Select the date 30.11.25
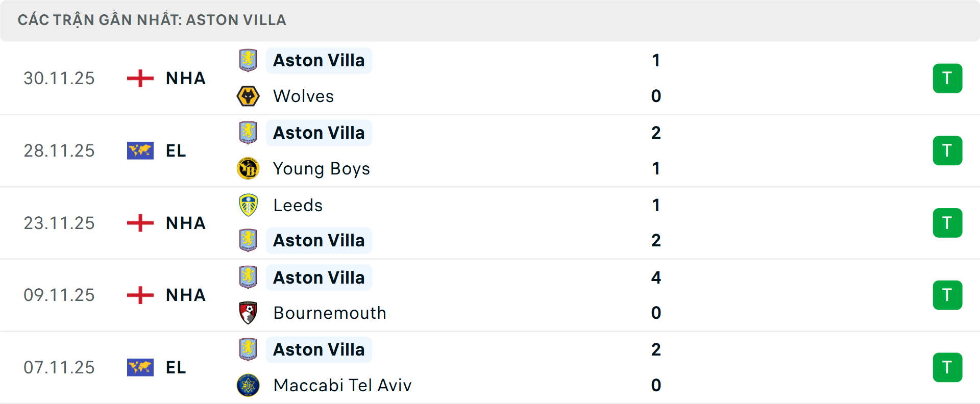980x404 pixels. tap(59, 78)
